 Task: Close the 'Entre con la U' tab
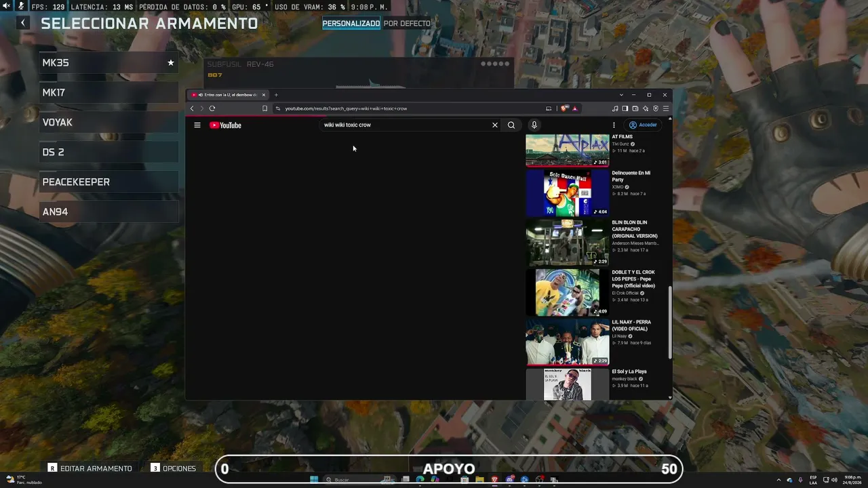(264, 95)
